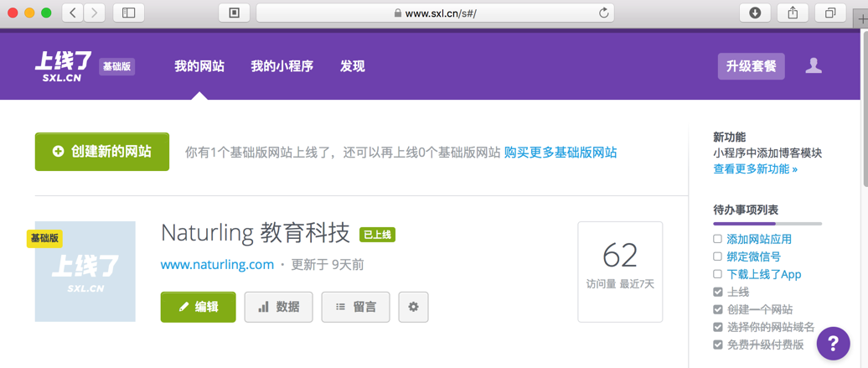The width and height of the screenshot is (868, 368).
Task: Toggle the 选择你的网站域名 checkbox
Action: click(x=717, y=328)
